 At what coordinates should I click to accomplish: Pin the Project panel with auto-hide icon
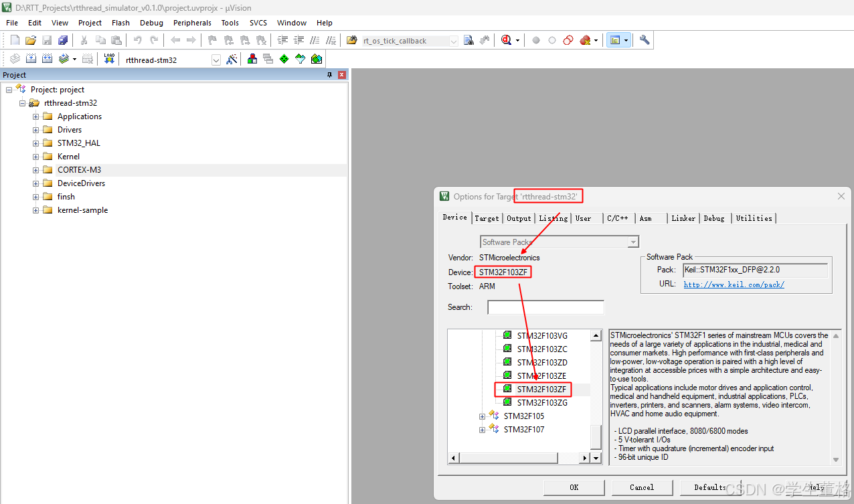pos(329,75)
